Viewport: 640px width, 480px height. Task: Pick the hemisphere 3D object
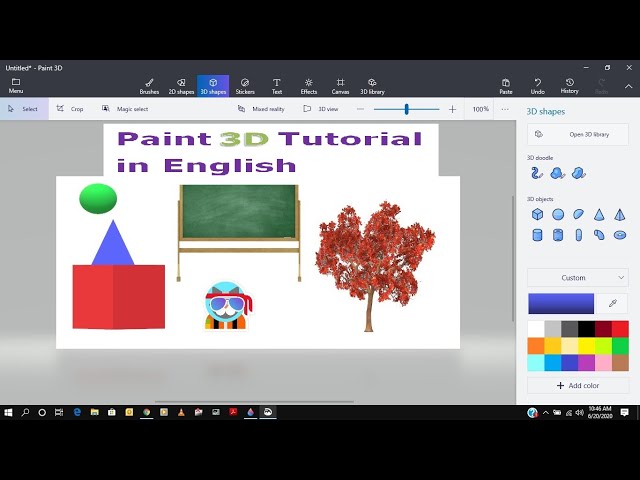(578, 214)
